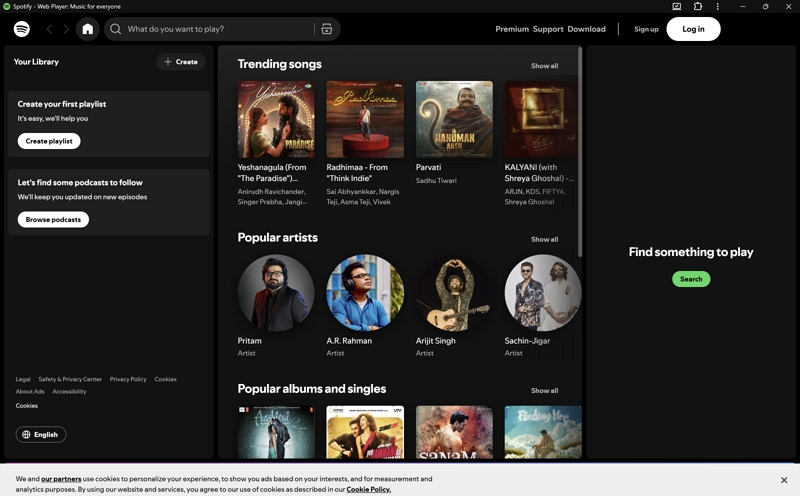The height and width of the screenshot is (496, 800).
Task: Open the browser extensions puzzle icon
Action: pyautogui.click(x=697, y=6)
